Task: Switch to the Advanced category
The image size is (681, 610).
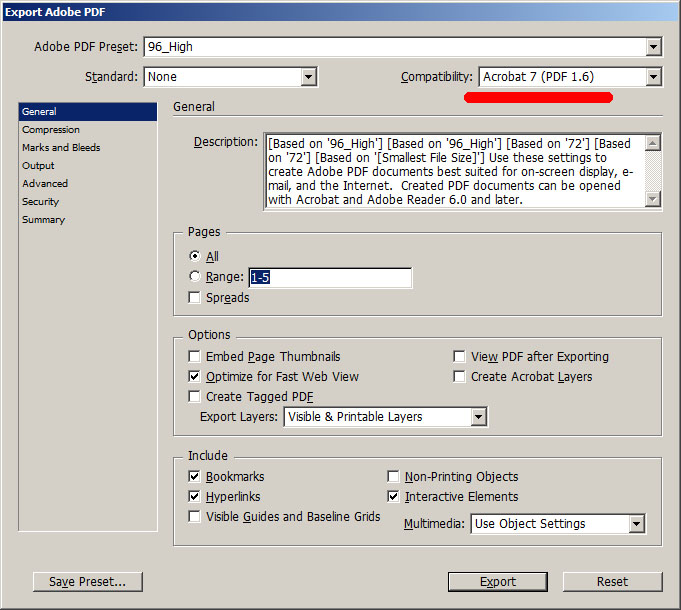Action: tap(88, 184)
